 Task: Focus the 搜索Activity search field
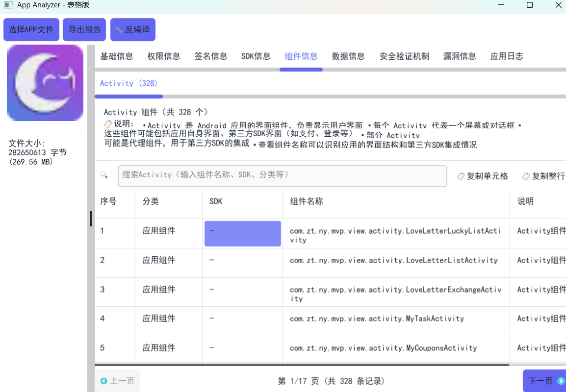(282, 175)
